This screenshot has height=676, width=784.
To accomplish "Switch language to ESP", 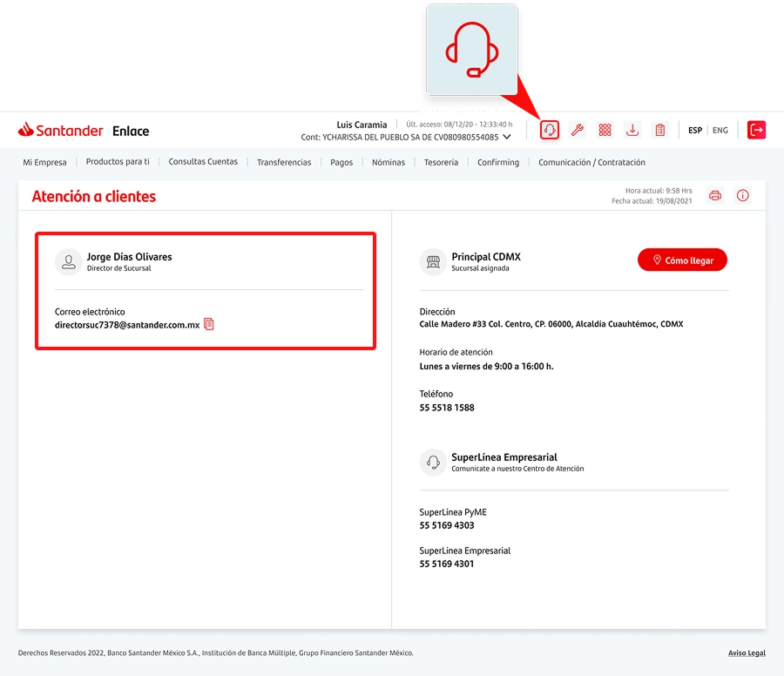I will [x=695, y=131].
